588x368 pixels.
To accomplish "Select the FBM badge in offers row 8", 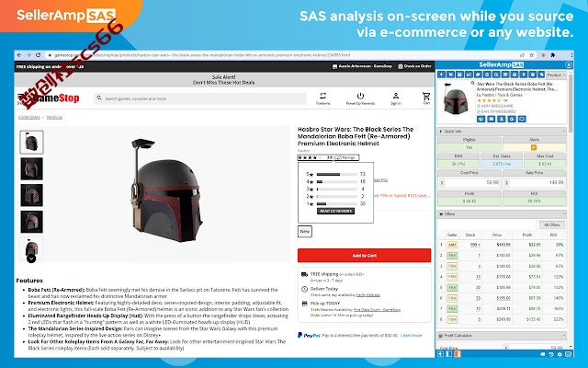I will click(x=452, y=319).
